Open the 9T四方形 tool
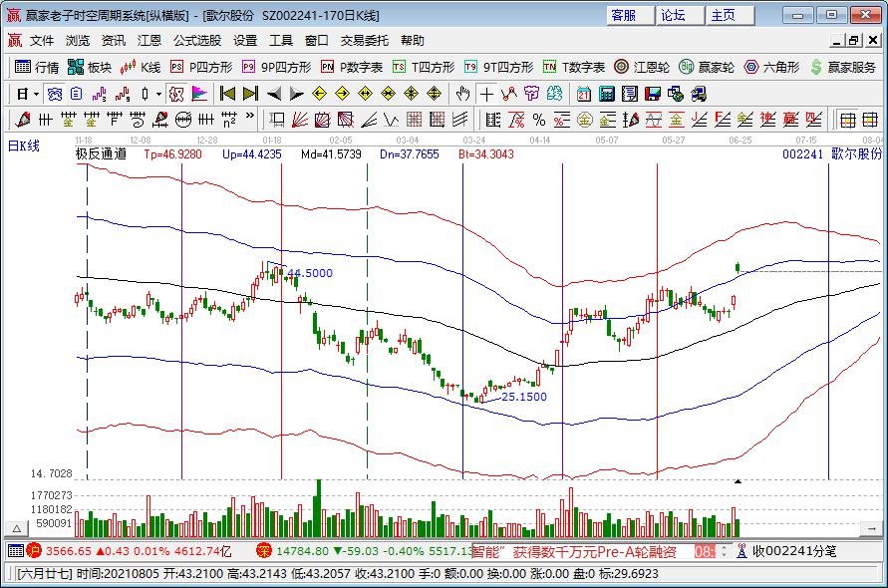The image size is (888, 588). (x=498, y=68)
